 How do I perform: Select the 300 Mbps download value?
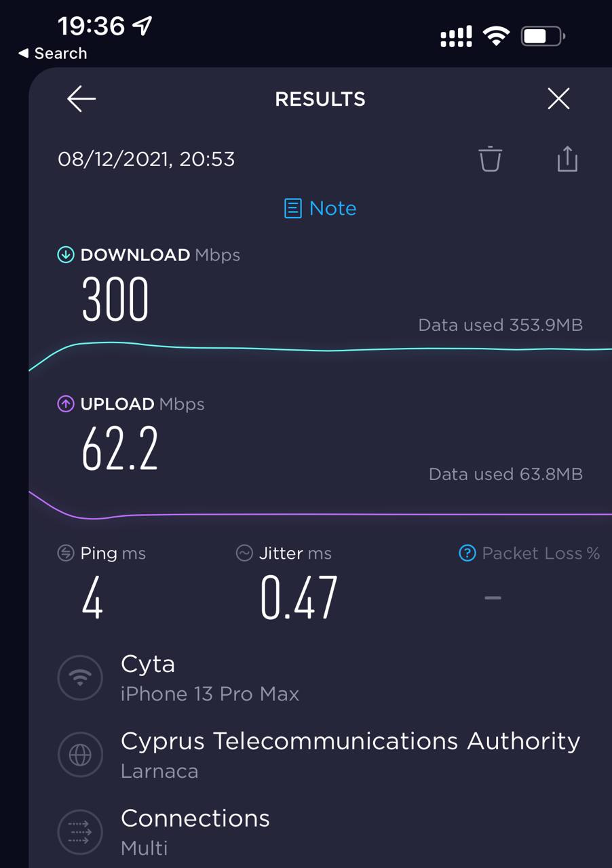tap(115, 300)
